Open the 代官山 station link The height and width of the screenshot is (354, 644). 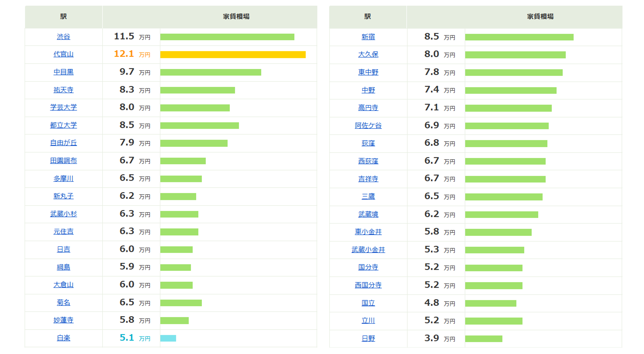64,54
